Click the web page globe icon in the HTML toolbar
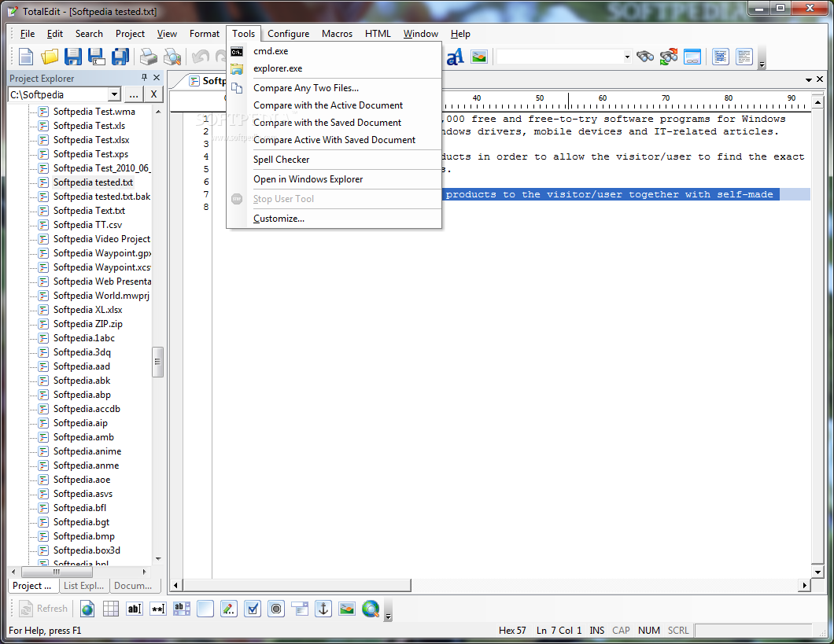 click(87, 609)
